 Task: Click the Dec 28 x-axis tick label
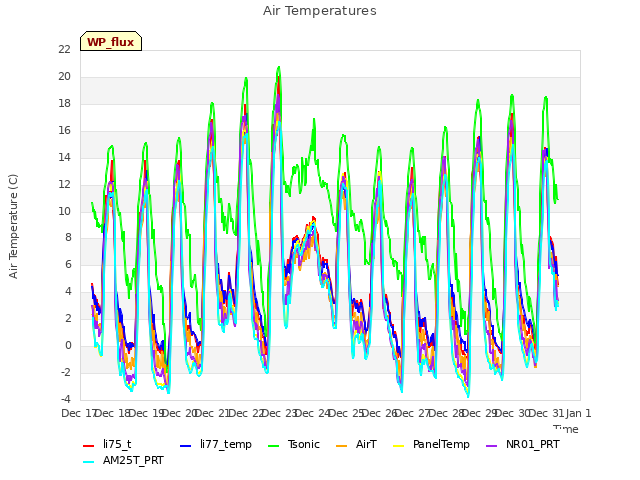pos(446,413)
